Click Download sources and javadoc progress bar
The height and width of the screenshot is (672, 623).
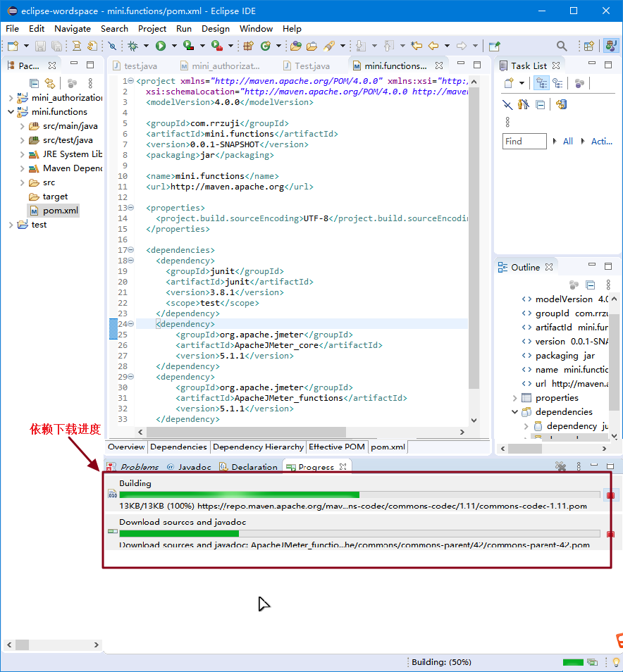coord(359,533)
